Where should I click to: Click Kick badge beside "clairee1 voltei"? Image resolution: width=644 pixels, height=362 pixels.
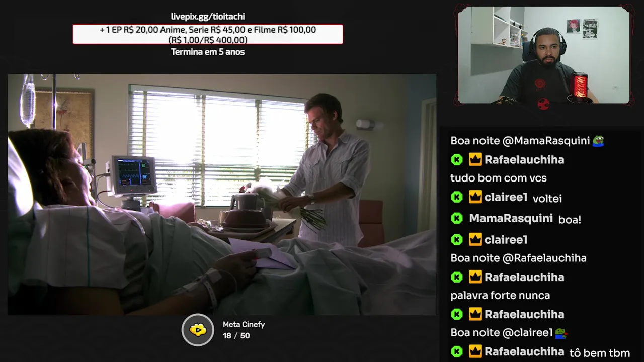(x=457, y=197)
